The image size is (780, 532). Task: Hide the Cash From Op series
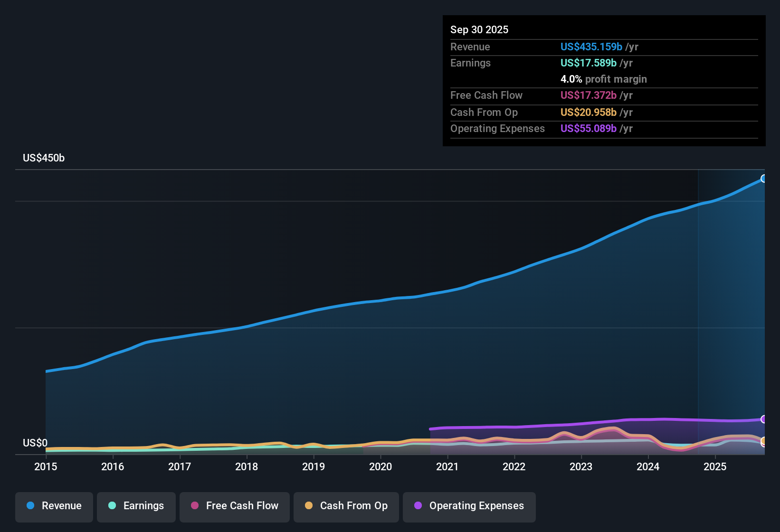[x=346, y=506]
